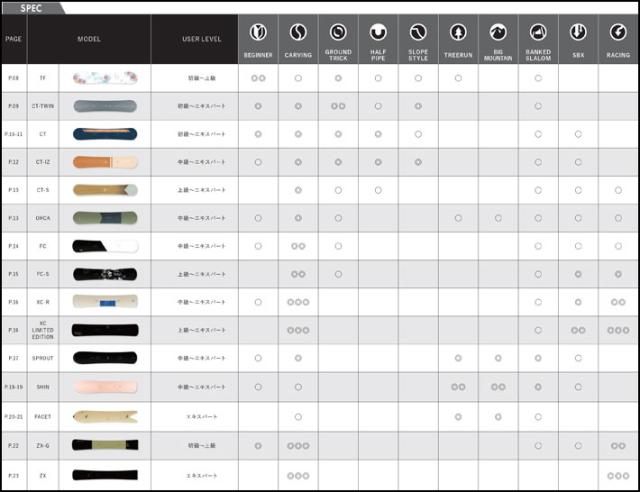This screenshot has height=492, width=640.
Task: Select the CT-IZ model name
Action: (x=43, y=162)
